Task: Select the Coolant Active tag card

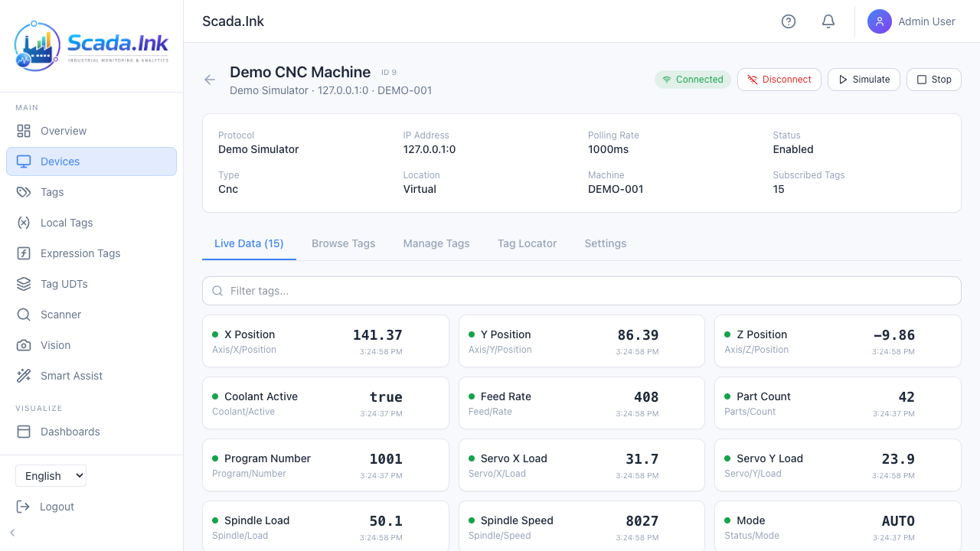Action: point(325,403)
